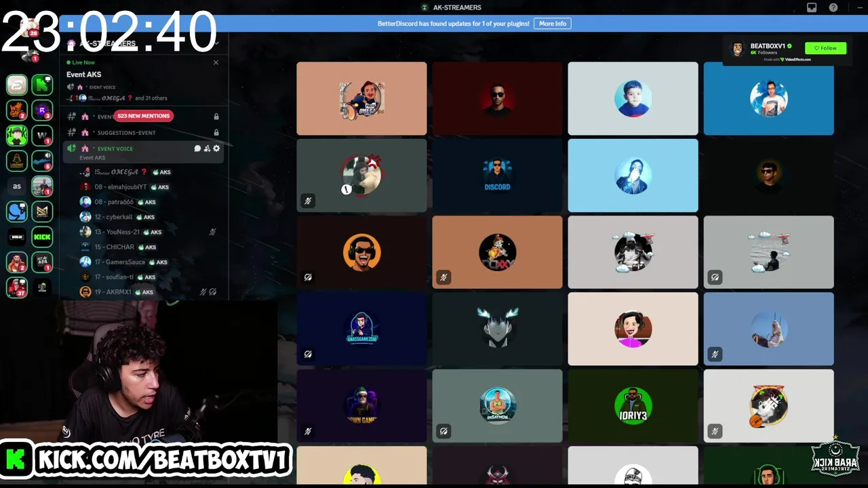Open the orange WO GAME server icon

point(17,110)
